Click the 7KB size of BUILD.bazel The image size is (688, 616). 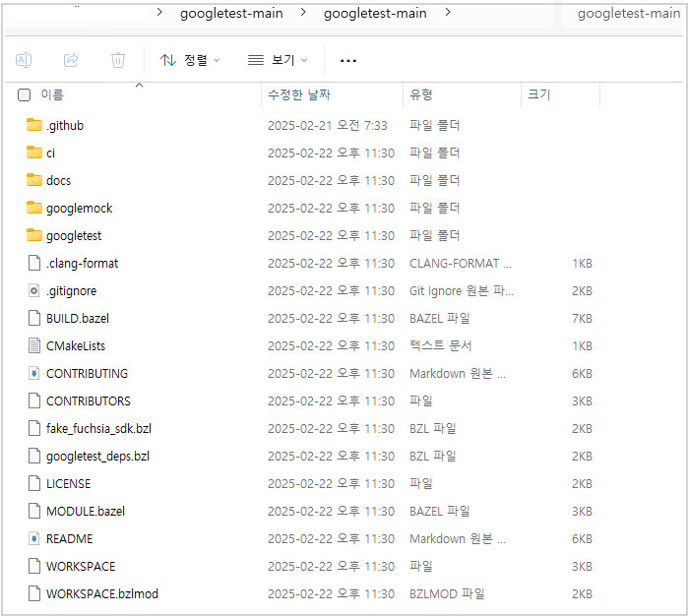point(583,318)
